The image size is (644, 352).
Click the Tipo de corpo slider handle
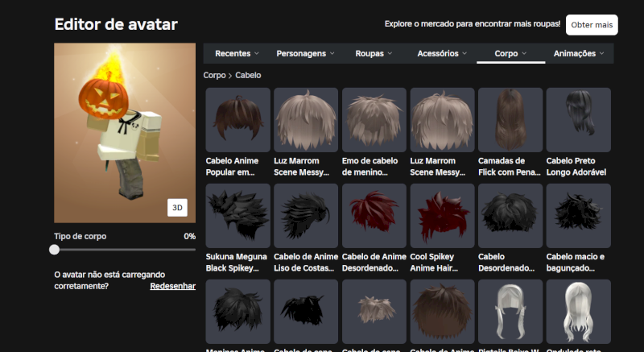click(54, 250)
